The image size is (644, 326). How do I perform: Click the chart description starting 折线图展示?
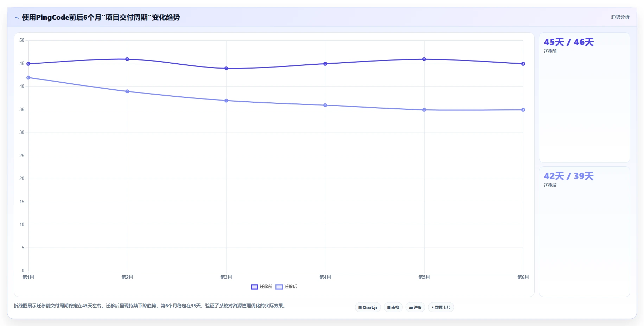coord(151,306)
